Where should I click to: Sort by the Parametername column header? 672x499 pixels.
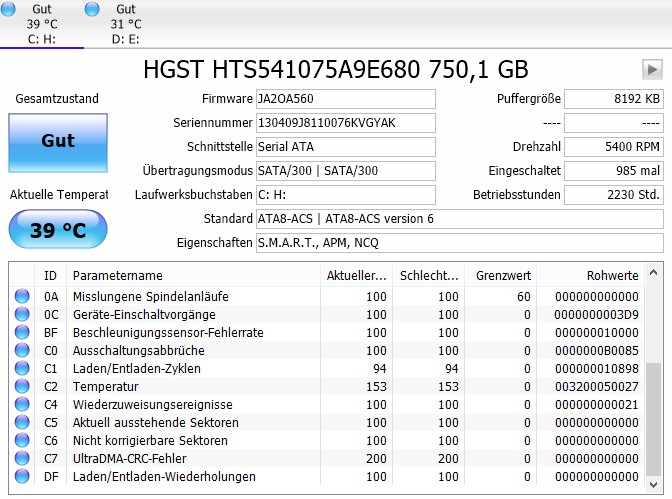(193, 276)
